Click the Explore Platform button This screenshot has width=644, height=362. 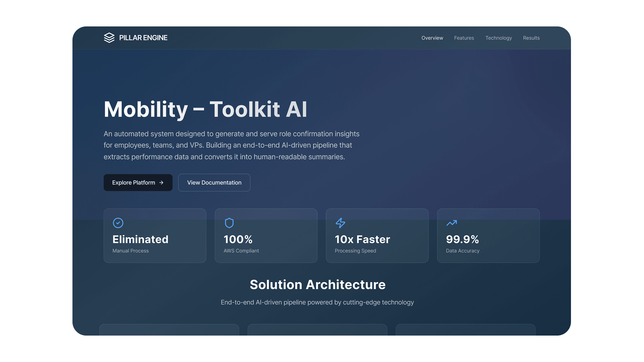[138, 182]
